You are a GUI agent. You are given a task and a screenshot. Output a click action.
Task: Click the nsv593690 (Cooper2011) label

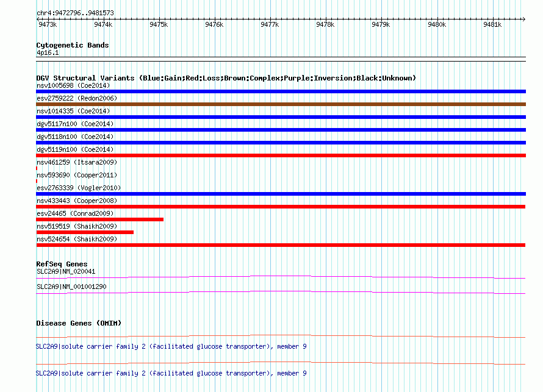77,175
